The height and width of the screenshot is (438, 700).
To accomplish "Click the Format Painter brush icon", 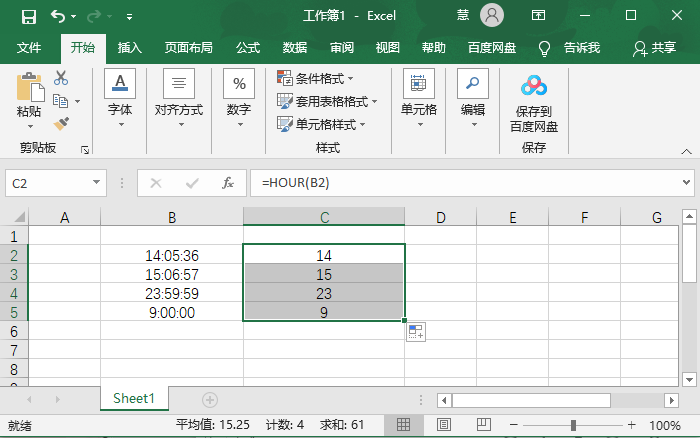I will point(61,124).
